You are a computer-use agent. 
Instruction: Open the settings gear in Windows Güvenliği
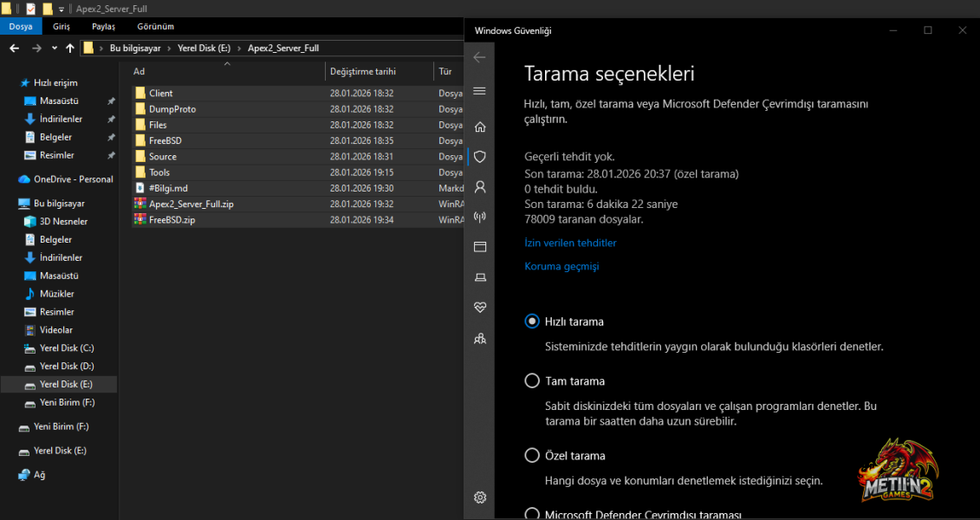[480, 497]
